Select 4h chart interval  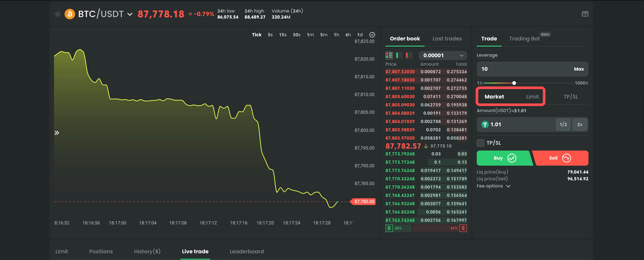tap(348, 35)
